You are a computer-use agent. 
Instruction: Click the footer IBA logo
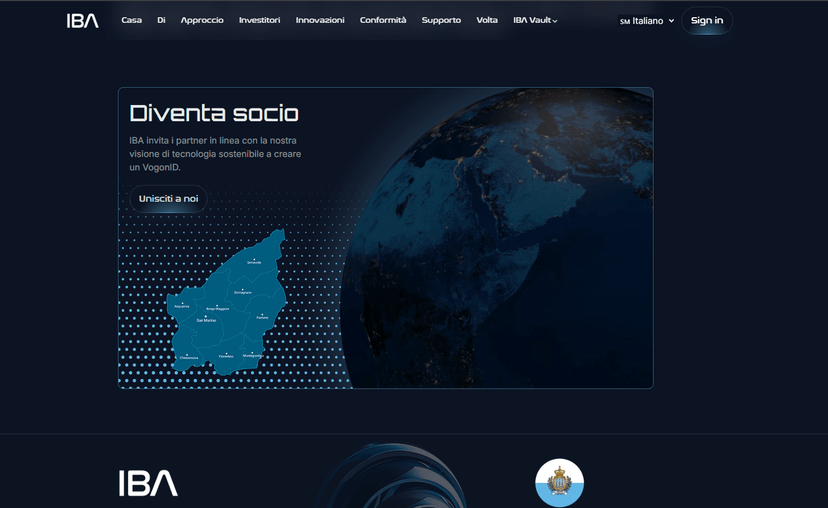tap(148, 483)
